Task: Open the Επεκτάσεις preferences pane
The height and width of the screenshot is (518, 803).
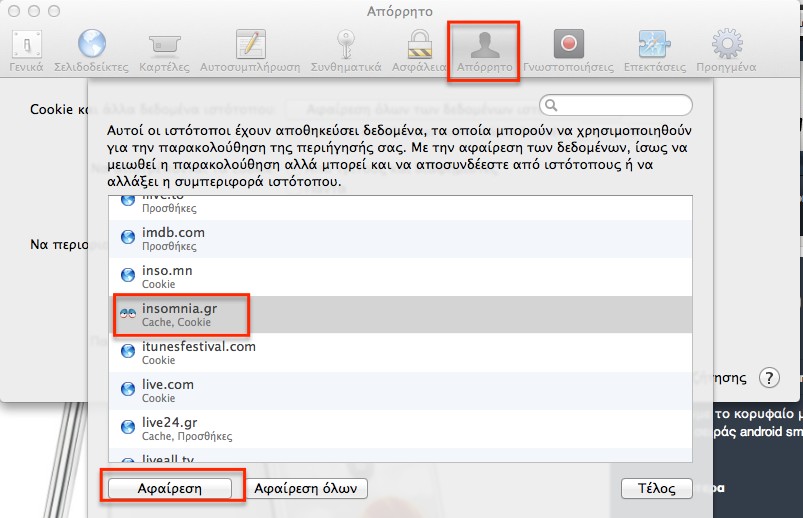Action: coord(654,51)
